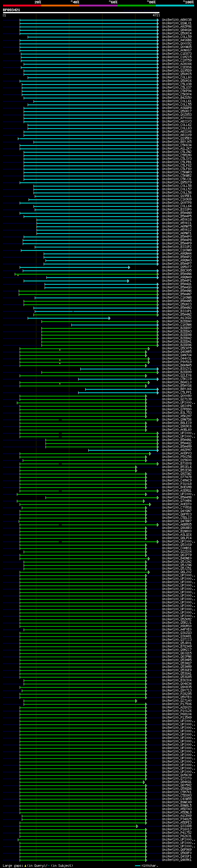Click the UniRef100_C5KJ31 label
The image size is (197, 868).
[177, 179]
